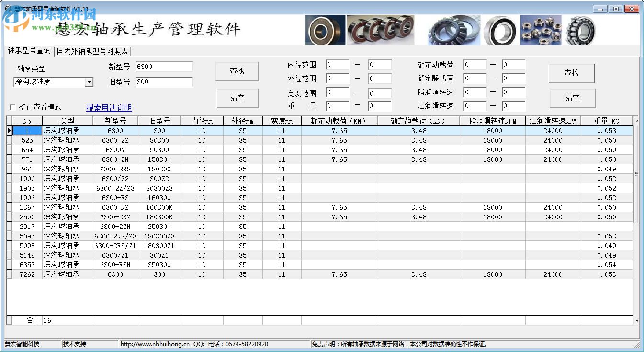Click the right 清空 clear button
This screenshot has width=644, height=352.
click(572, 98)
